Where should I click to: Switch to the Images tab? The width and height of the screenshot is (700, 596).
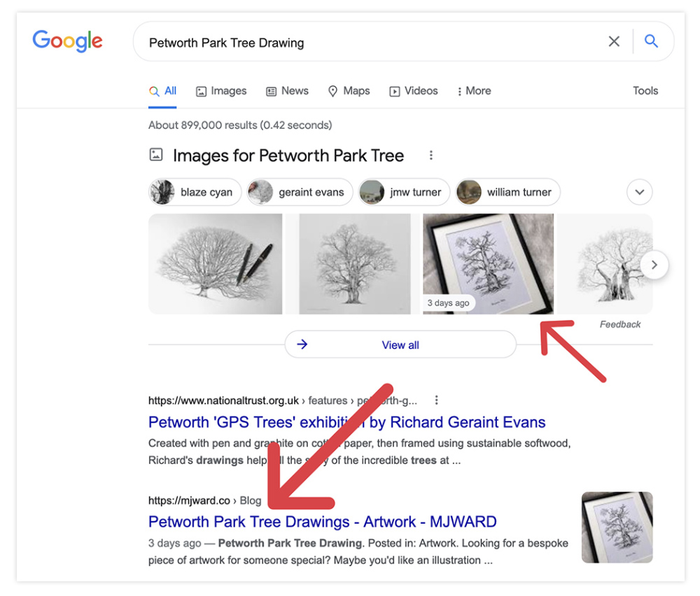(221, 91)
